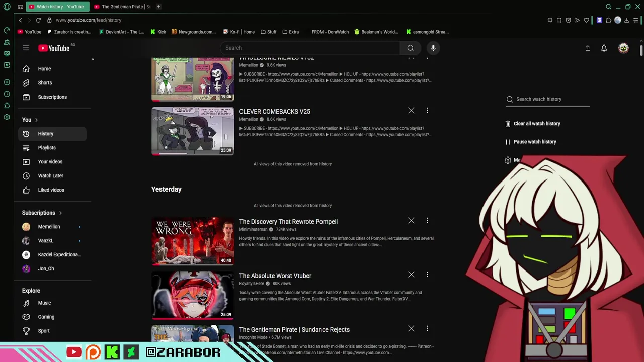The image size is (644, 362).
Task: Click the Search watch history field
Action: coord(547,99)
